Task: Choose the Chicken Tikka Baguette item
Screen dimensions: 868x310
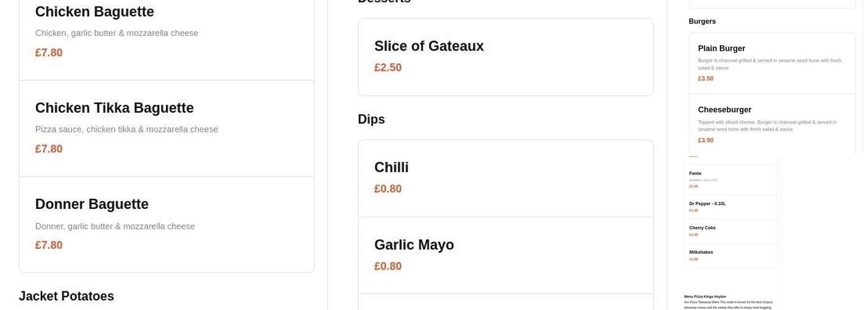Action: pyautogui.click(x=114, y=108)
